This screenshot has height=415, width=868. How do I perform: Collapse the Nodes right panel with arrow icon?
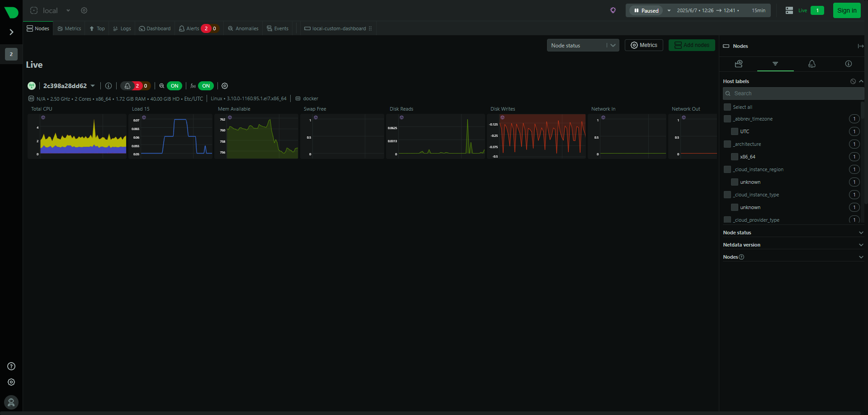860,46
